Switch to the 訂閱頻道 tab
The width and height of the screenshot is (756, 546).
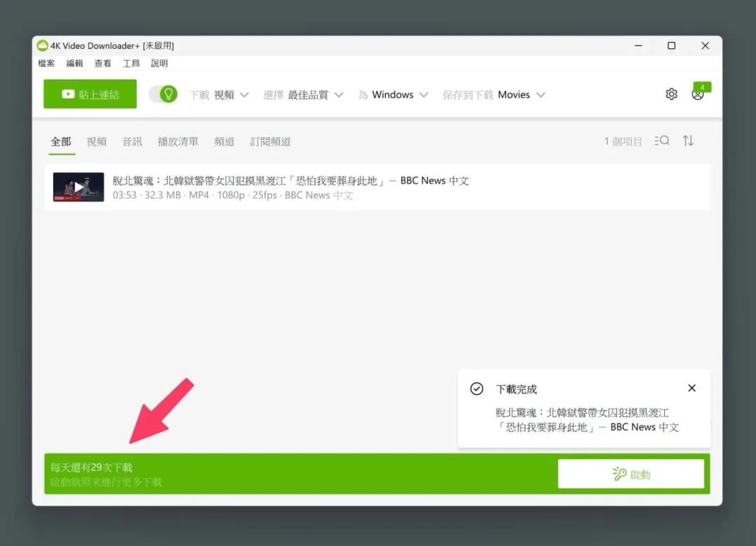pyautogui.click(x=270, y=141)
